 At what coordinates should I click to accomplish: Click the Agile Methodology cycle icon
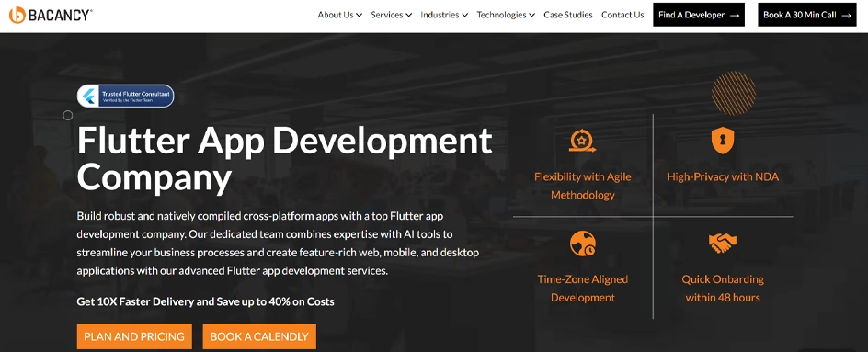582,141
